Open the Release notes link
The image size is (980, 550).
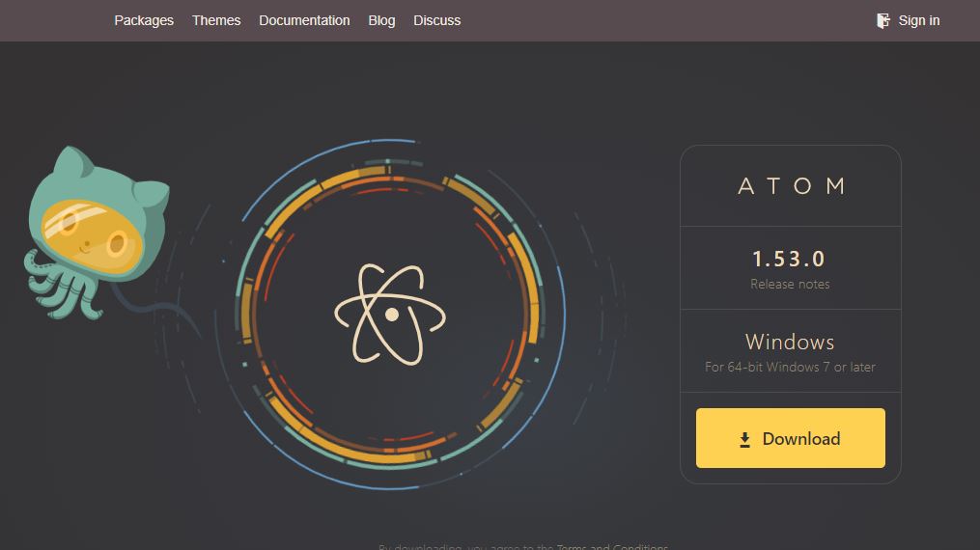[x=790, y=284]
